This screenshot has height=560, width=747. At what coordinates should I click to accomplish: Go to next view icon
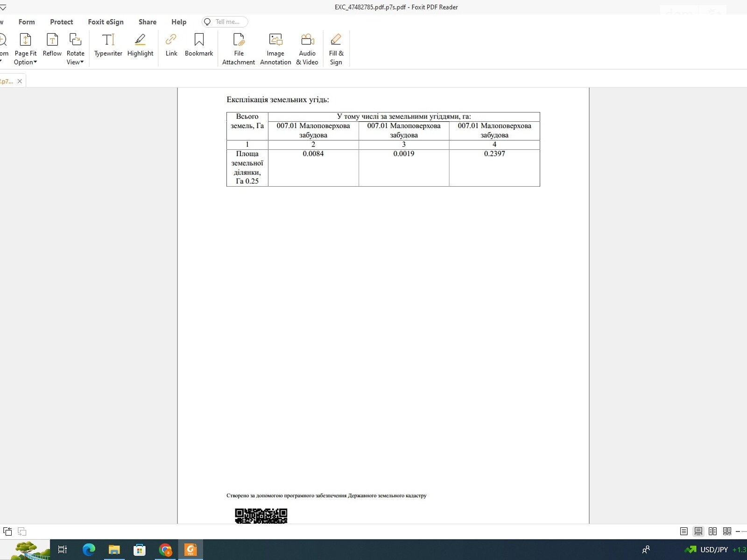[22, 531]
